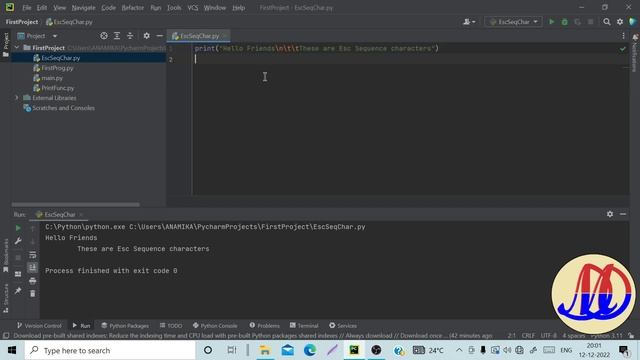This screenshot has width=640, height=360.
Task: Open the Refactor menu
Action: tap(133, 7)
